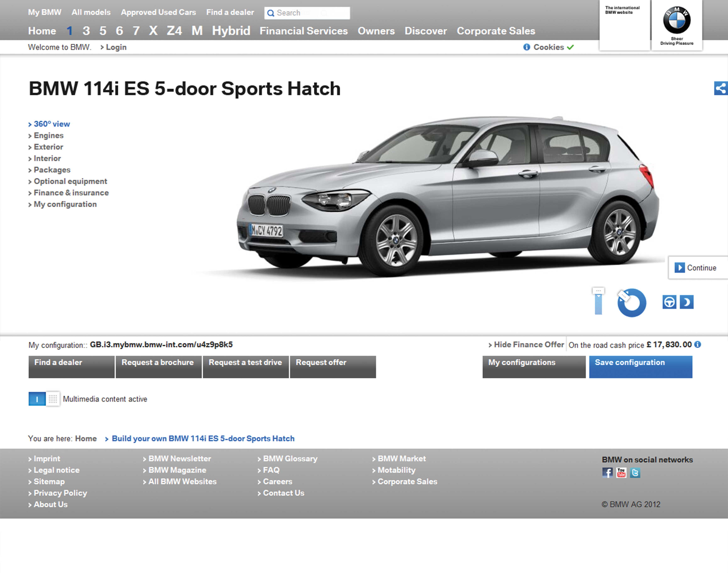Open Financial Services menu item
The height and width of the screenshot is (573, 728).
pos(303,31)
